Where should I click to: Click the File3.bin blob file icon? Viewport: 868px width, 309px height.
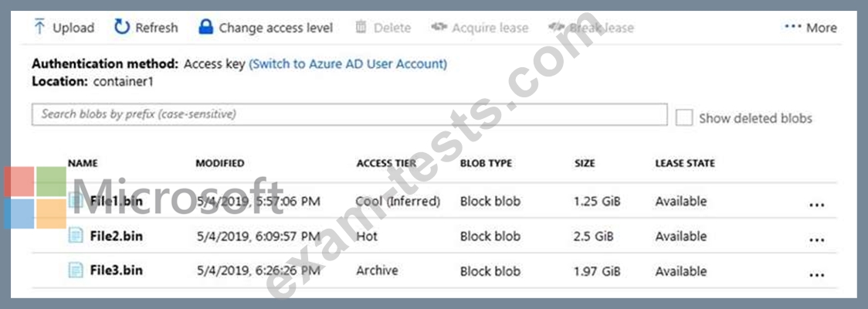tap(75, 271)
